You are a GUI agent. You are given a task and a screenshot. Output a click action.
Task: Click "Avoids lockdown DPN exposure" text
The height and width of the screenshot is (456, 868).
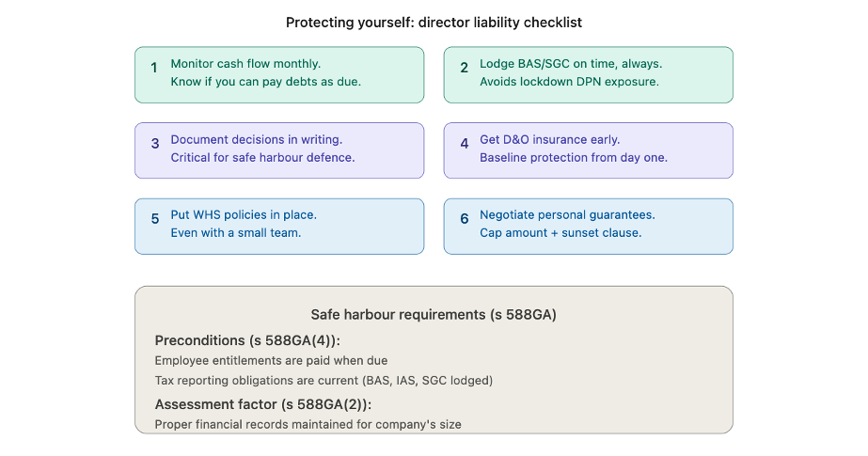click(569, 82)
